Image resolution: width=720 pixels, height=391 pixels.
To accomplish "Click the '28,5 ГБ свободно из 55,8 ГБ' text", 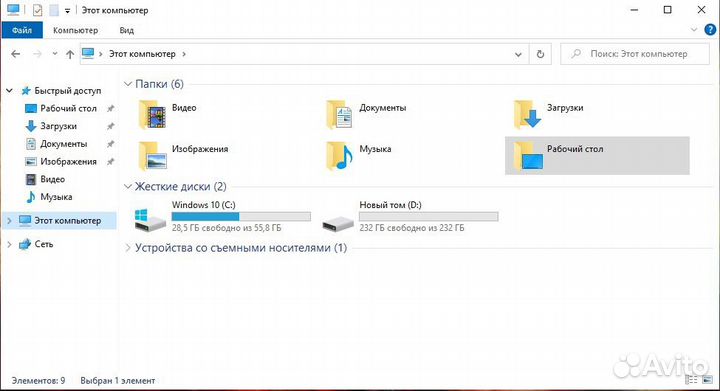I will tap(226, 228).
